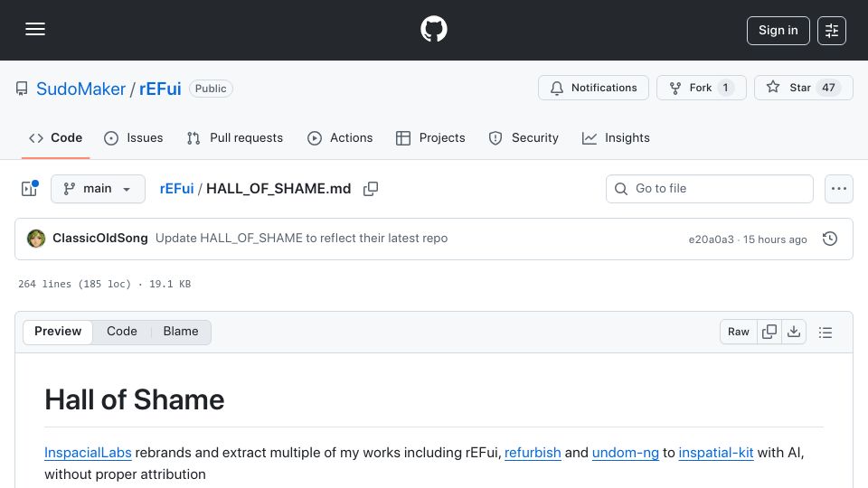Open the document outline list icon
Viewport: 868px width, 488px height.
[x=825, y=332]
